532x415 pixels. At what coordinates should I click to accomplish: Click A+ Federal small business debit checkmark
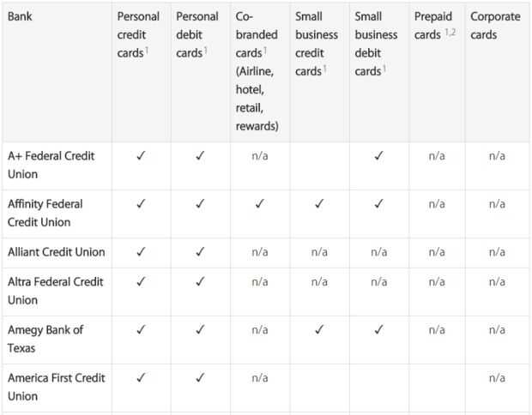[378, 156]
